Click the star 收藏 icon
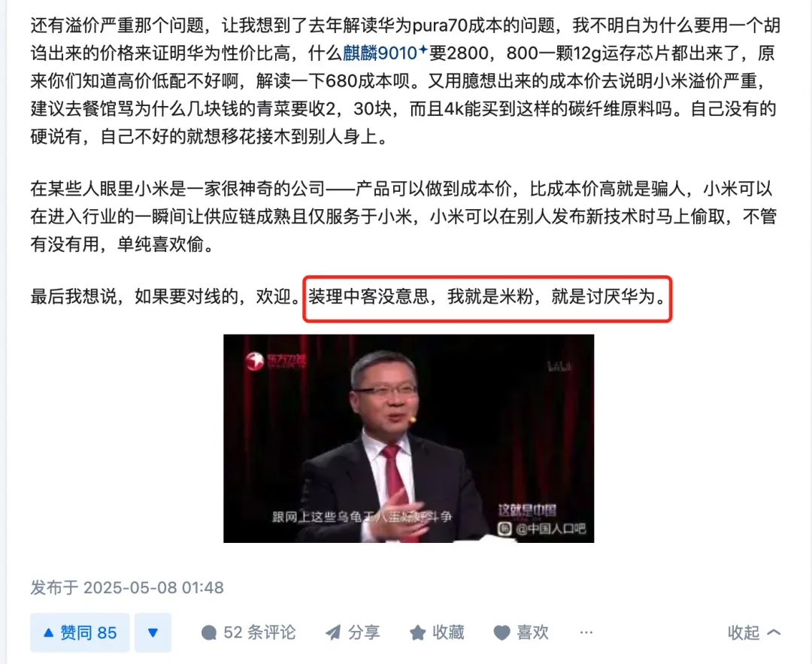812x664 pixels. (417, 632)
